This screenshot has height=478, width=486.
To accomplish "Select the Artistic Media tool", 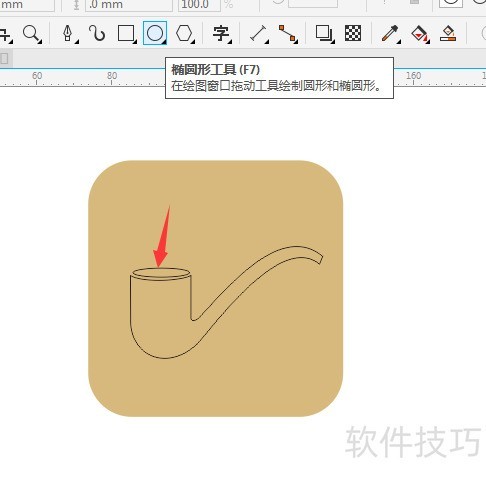I will pyautogui.click(x=97, y=33).
